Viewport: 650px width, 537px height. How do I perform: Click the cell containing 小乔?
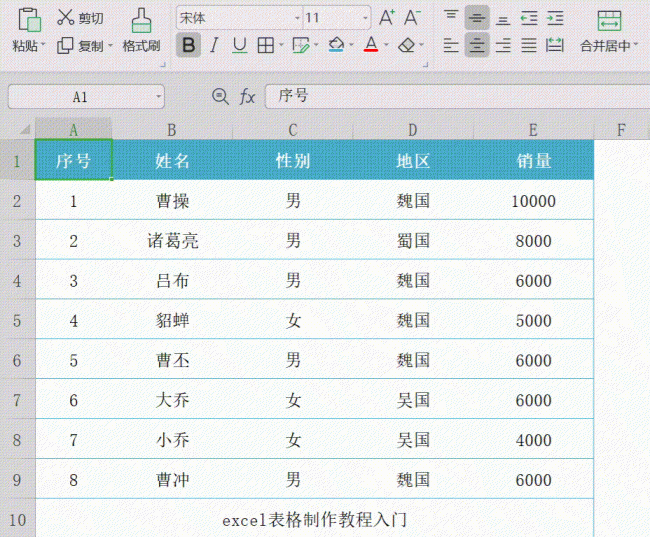[x=172, y=440]
